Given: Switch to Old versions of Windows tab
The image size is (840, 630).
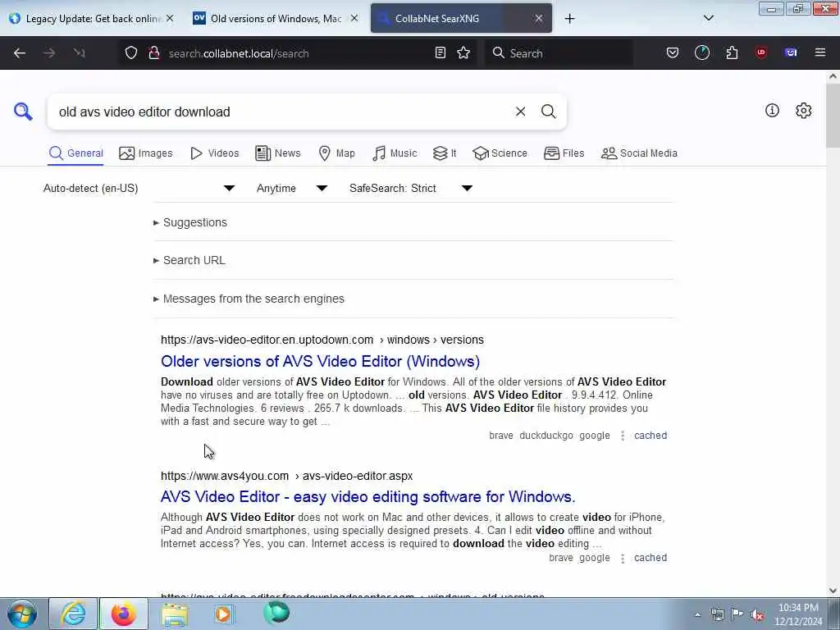Looking at the screenshot, I should pyautogui.click(x=275, y=18).
